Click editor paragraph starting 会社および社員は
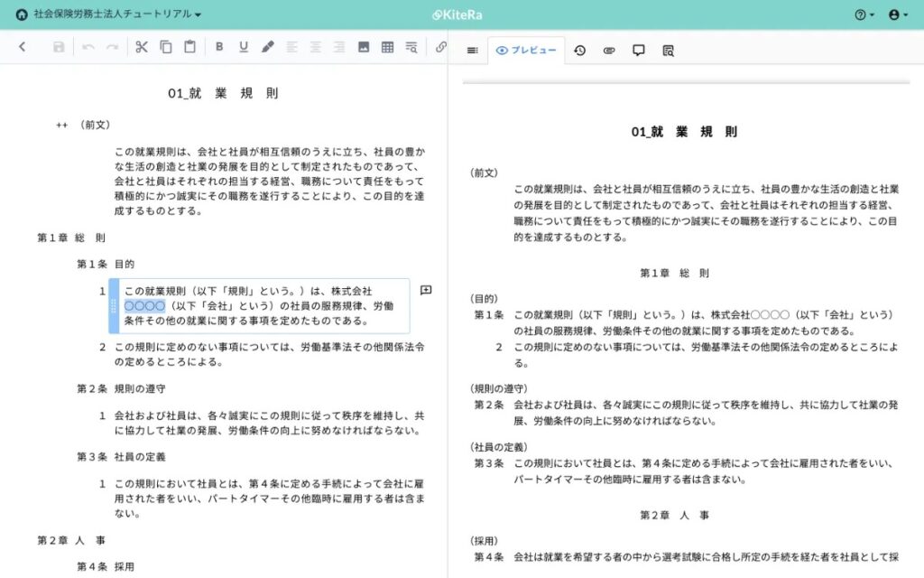 [x=269, y=423]
